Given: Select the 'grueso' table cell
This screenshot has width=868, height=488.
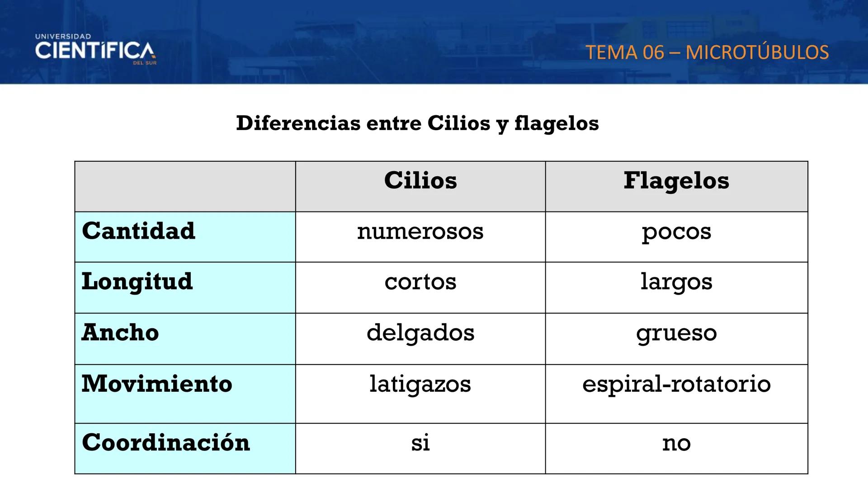Looking at the screenshot, I should point(676,334).
